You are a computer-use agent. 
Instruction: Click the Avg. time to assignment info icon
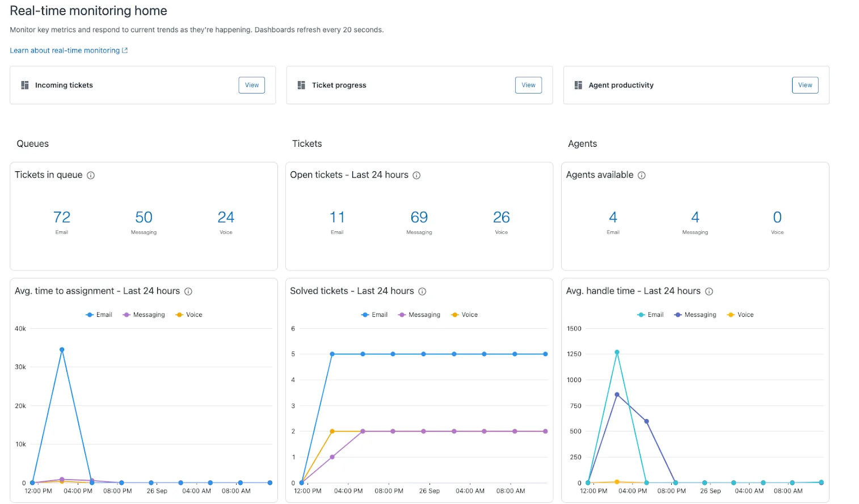188,291
